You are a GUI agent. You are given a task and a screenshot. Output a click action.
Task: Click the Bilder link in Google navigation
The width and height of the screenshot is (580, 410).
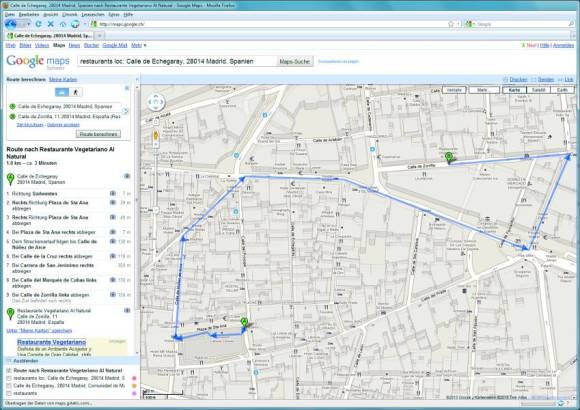coord(25,45)
